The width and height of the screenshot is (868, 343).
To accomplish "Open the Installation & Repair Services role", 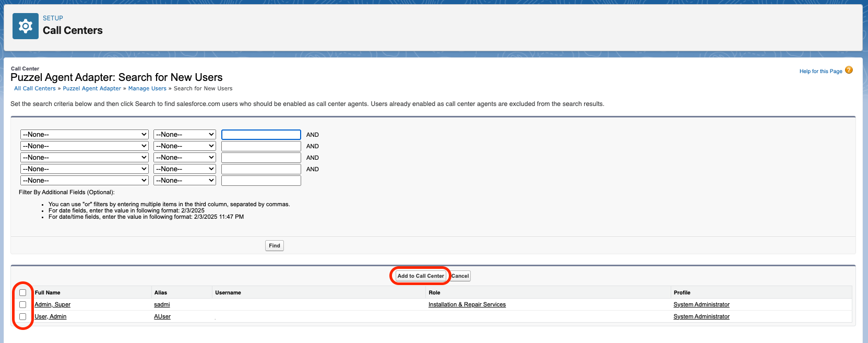I will 467,305.
